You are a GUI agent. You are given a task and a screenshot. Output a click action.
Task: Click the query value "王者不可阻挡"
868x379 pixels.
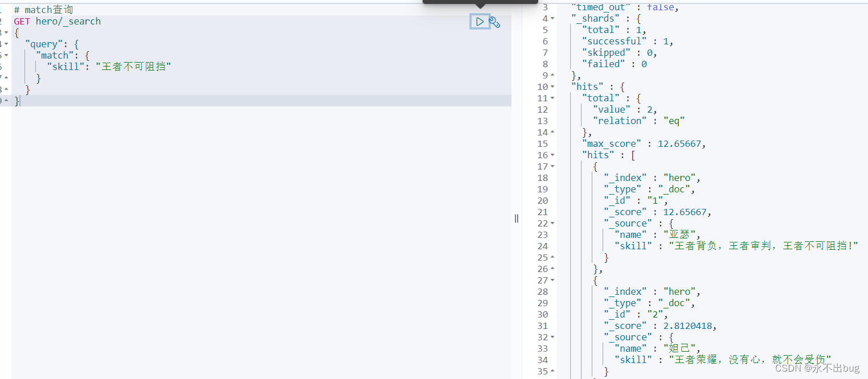pos(133,67)
